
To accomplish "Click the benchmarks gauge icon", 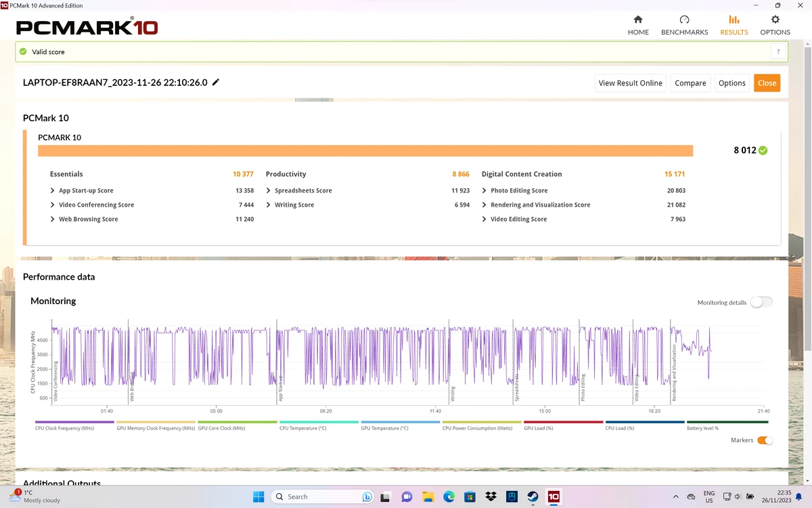I will point(684,20).
